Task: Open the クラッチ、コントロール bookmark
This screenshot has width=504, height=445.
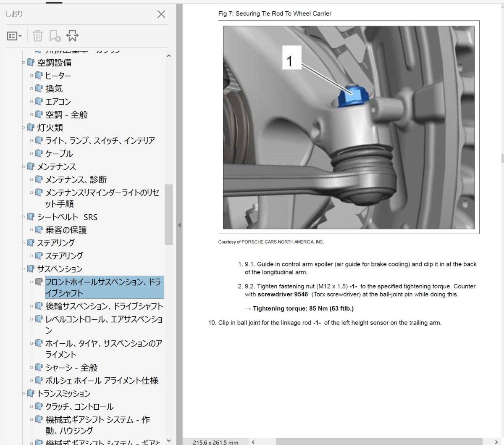Action: tap(79, 407)
